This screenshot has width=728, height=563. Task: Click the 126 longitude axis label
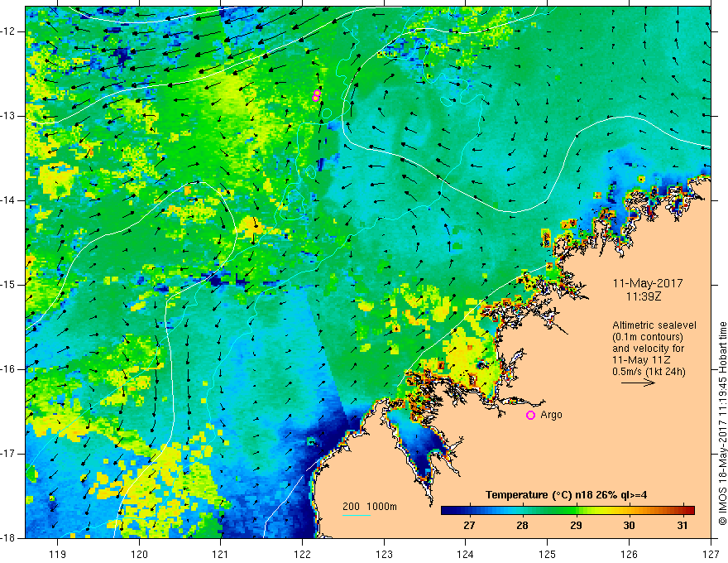629,554
